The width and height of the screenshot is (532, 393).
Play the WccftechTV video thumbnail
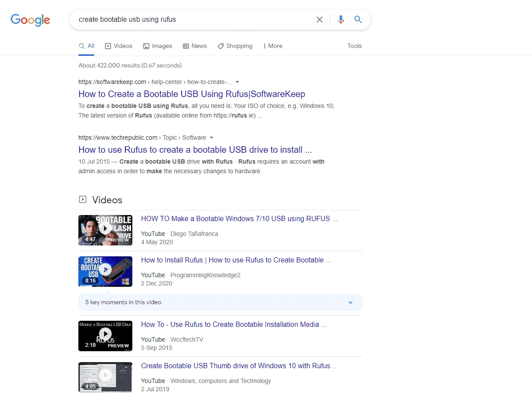point(105,336)
